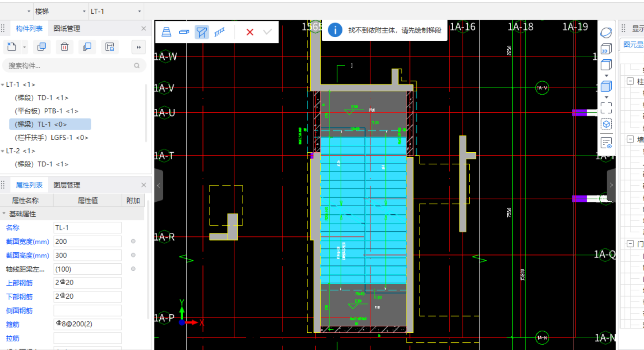Open the LT-1 component dropdown
This screenshot has width=644, height=350.
point(116,11)
